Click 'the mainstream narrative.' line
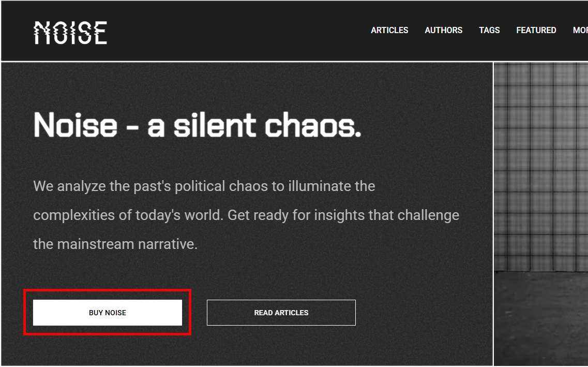 [115, 244]
